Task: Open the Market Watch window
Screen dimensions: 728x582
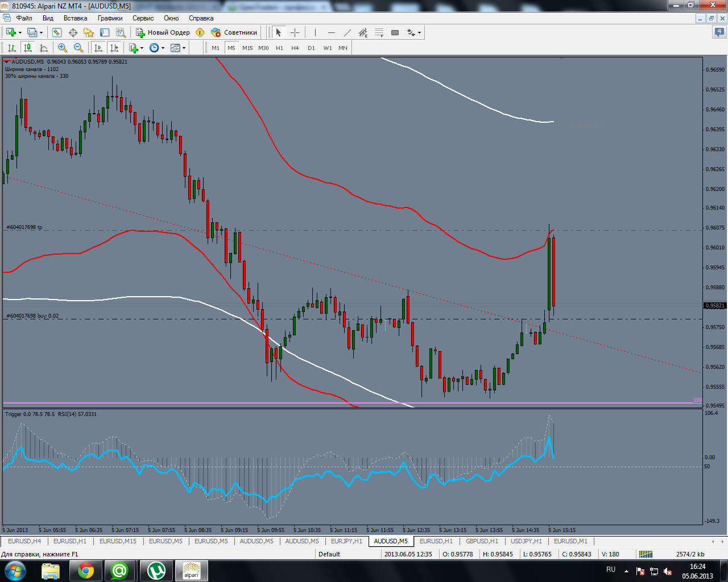Action: [57, 32]
